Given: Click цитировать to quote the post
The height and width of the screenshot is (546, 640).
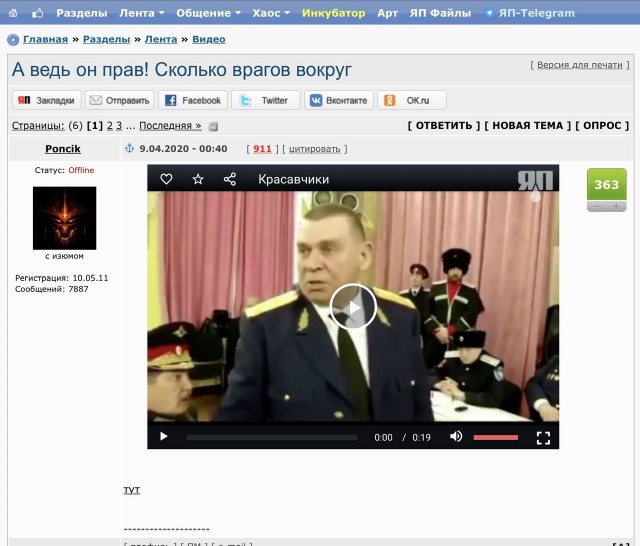Looking at the screenshot, I should pyautogui.click(x=314, y=149).
